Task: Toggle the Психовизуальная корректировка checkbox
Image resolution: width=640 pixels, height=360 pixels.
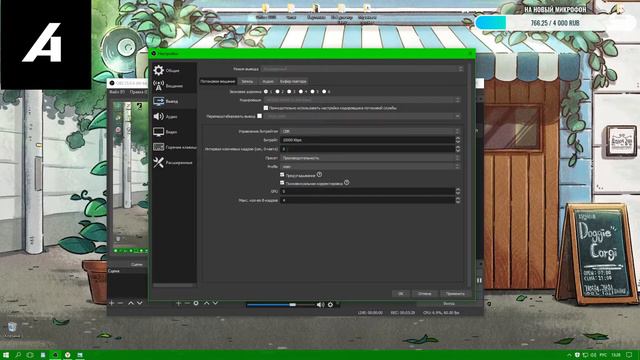Action: coord(282,183)
